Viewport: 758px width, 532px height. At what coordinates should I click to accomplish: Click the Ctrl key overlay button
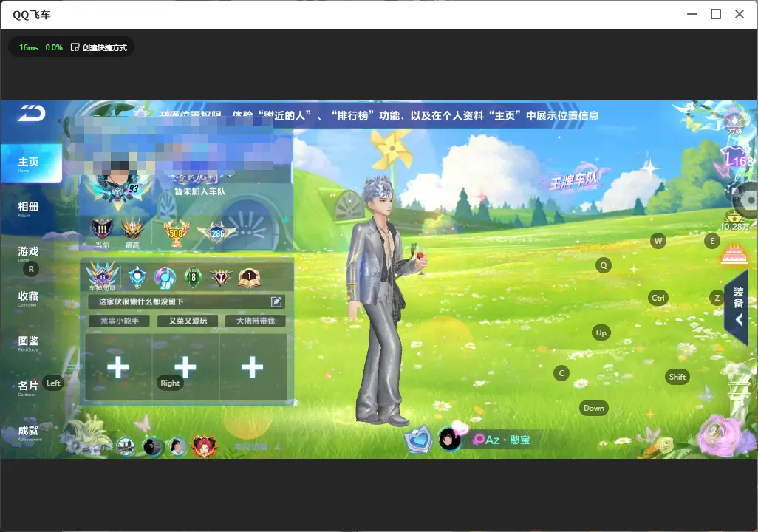(658, 298)
